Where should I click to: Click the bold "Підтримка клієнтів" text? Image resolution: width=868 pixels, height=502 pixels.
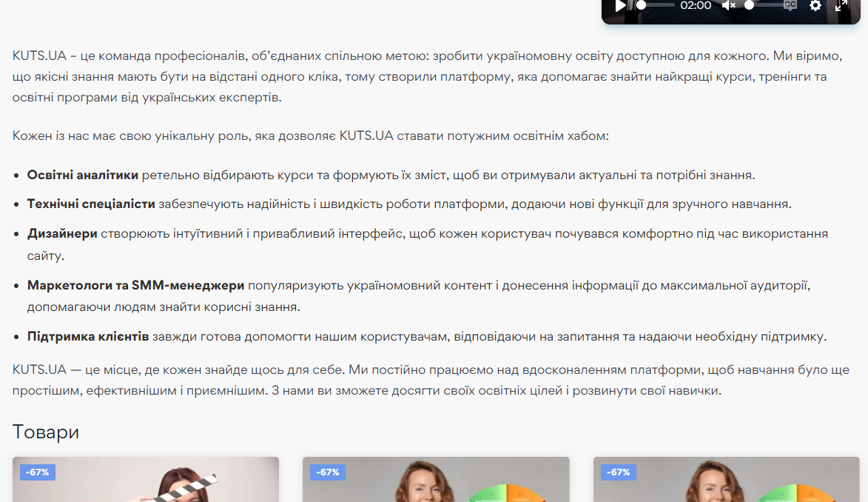click(x=88, y=337)
